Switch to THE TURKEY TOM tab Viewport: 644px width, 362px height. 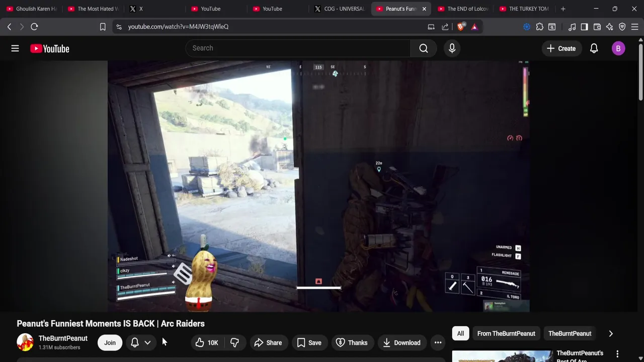[525, 9]
